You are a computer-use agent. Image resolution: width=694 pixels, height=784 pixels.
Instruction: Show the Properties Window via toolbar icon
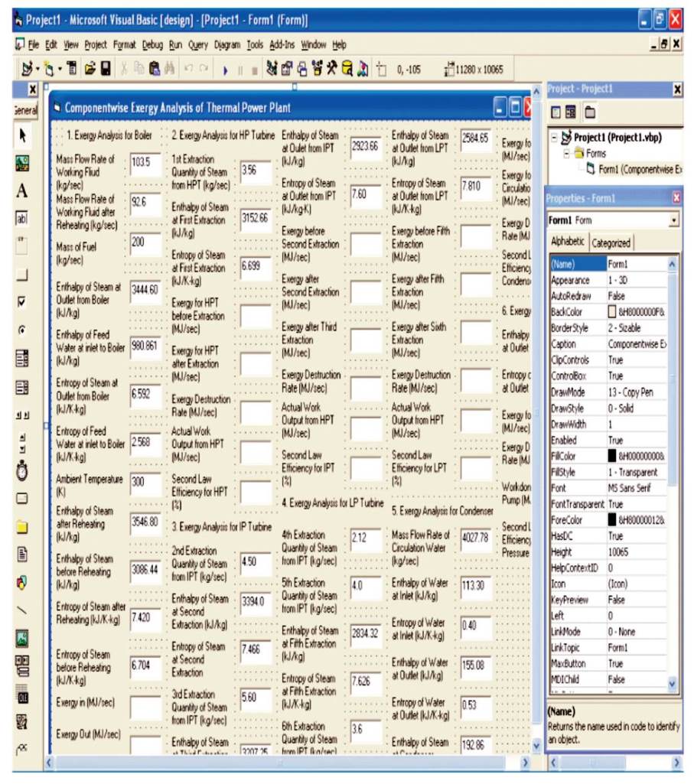[x=287, y=69]
